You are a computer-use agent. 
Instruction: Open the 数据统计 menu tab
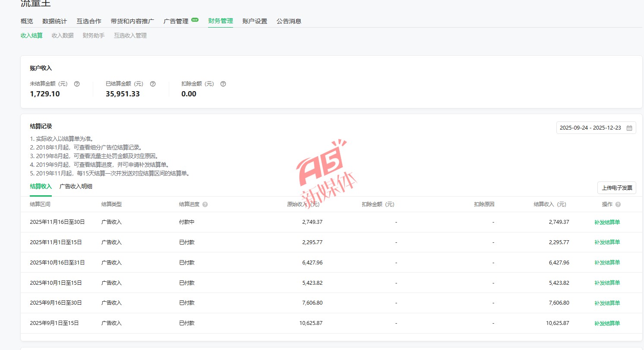click(x=54, y=21)
